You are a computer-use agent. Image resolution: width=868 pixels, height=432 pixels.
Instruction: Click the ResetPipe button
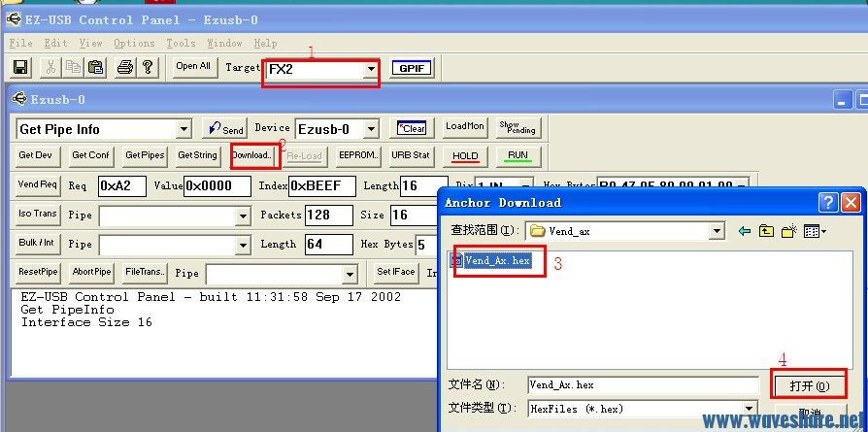(x=38, y=273)
